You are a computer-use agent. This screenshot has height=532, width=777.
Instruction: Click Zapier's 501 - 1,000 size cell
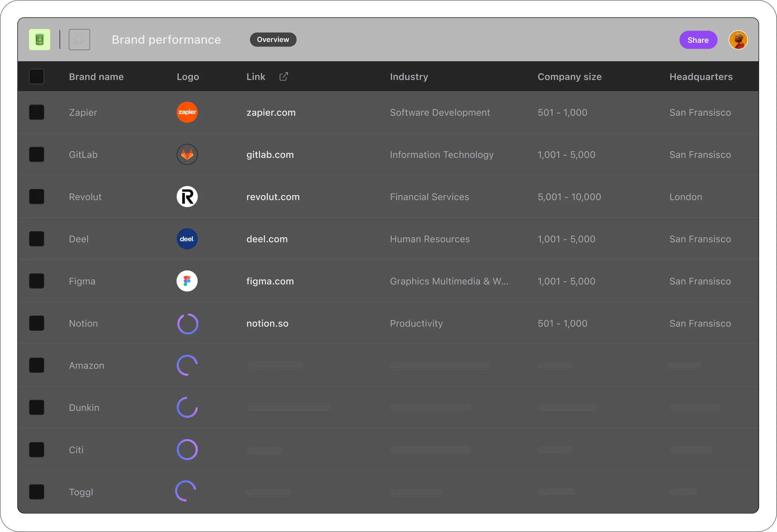pyautogui.click(x=562, y=113)
